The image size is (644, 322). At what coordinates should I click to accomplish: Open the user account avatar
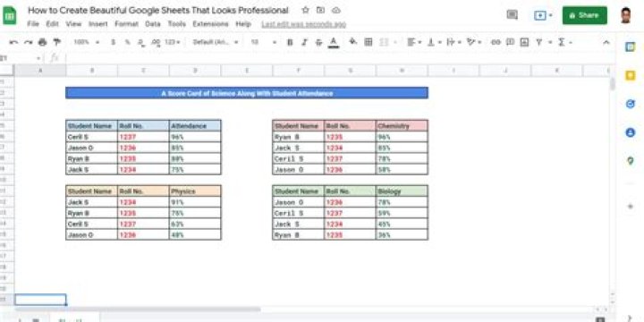tap(625, 15)
